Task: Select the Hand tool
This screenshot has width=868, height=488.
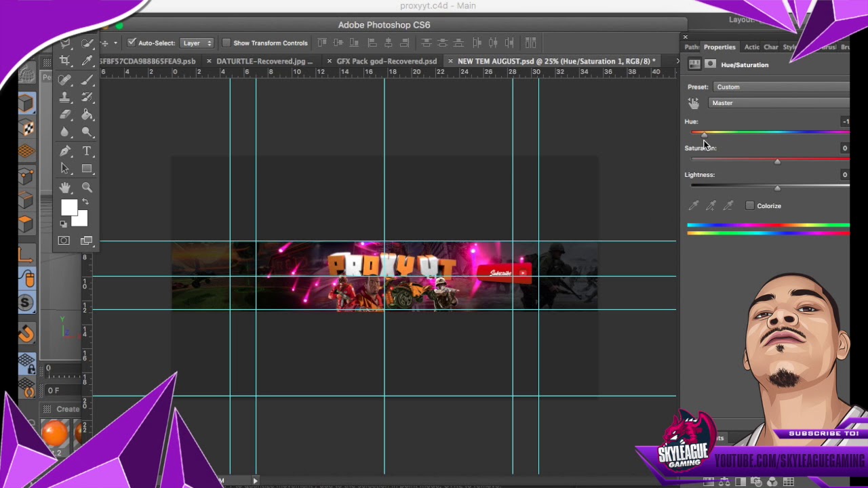Action: pos(65,187)
